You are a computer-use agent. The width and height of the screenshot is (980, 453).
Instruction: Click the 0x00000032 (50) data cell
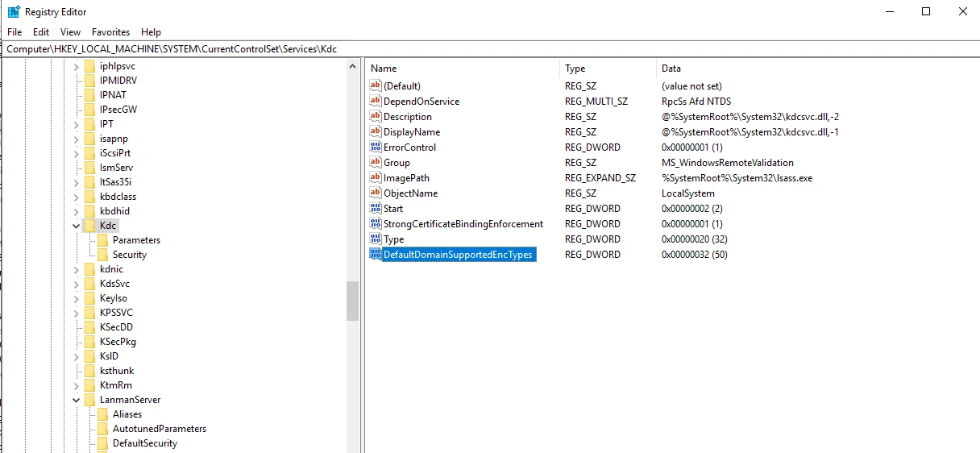pos(696,254)
